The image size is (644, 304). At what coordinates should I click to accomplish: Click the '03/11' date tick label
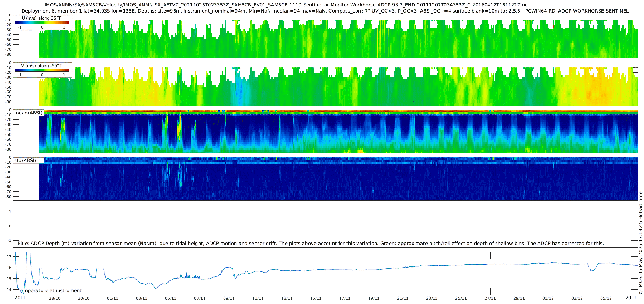pos(142,298)
